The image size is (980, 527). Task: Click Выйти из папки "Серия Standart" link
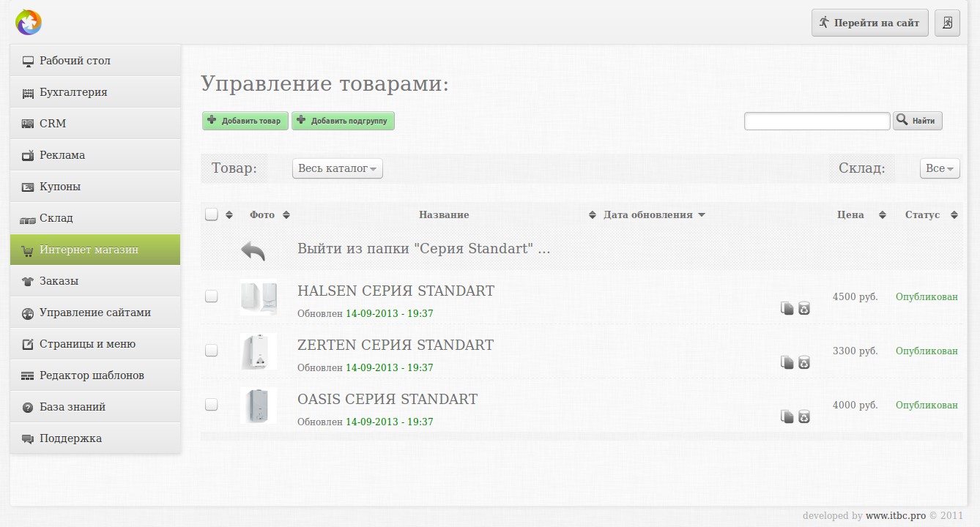click(423, 248)
